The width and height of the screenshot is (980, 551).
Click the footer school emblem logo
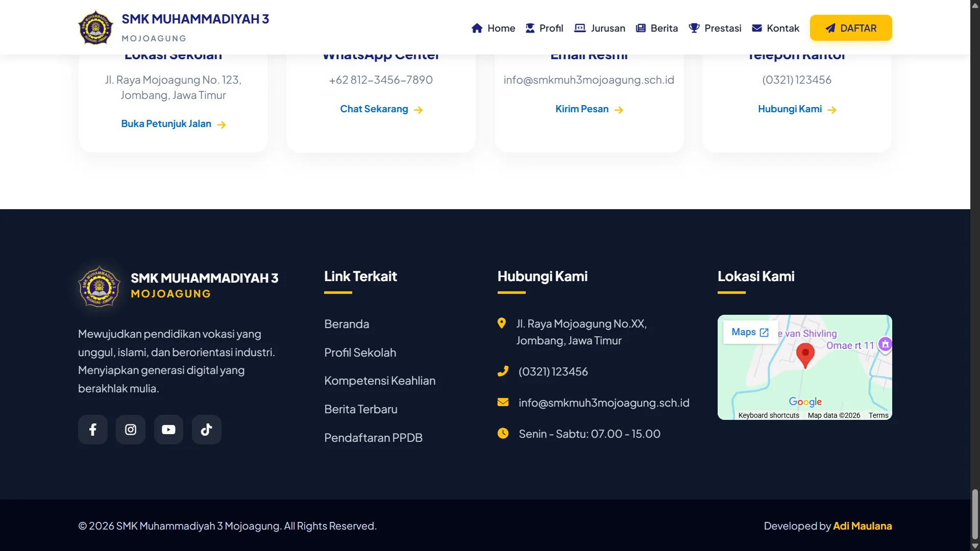pos(99,286)
